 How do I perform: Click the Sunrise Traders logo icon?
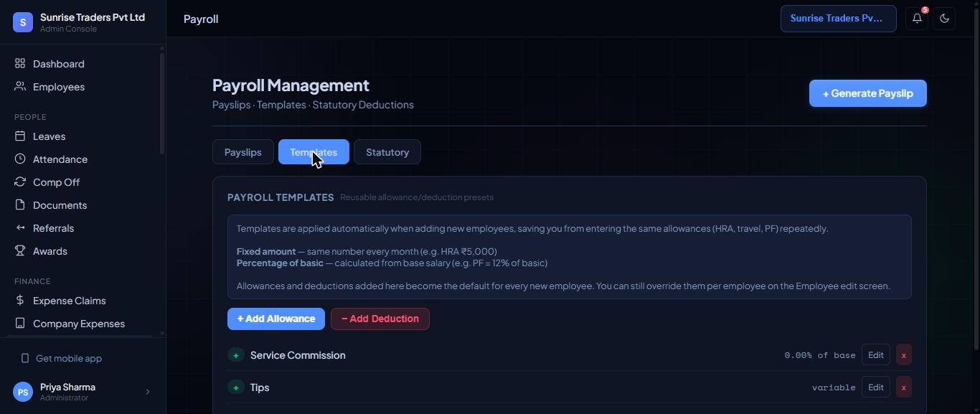(23, 22)
